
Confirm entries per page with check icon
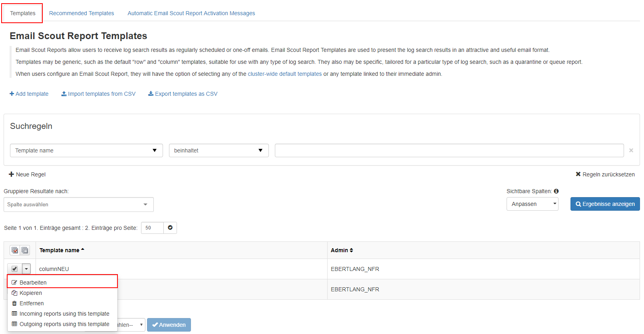pyautogui.click(x=170, y=228)
